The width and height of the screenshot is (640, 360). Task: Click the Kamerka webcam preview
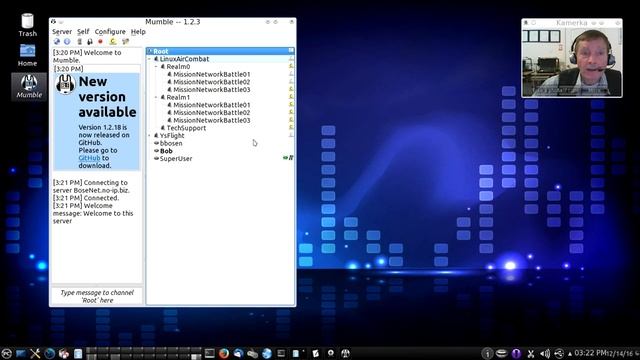pyautogui.click(x=571, y=62)
